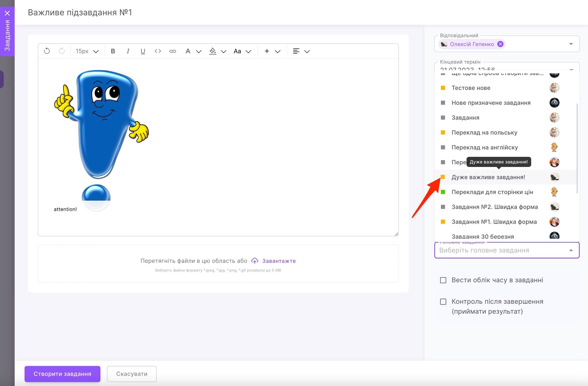The height and width of the screenshot is (386, 588).
Task: Check the control after completion option
Action: [443, 301]
